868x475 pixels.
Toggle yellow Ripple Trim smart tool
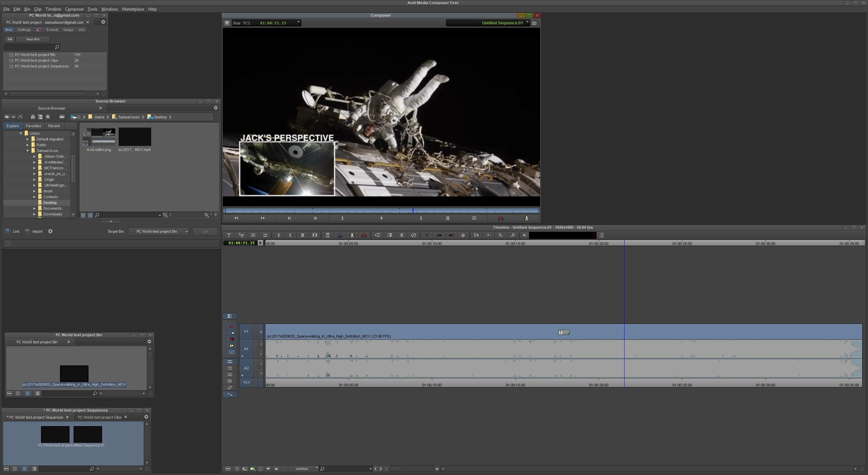pyautogui.click(x=232, y=346)
